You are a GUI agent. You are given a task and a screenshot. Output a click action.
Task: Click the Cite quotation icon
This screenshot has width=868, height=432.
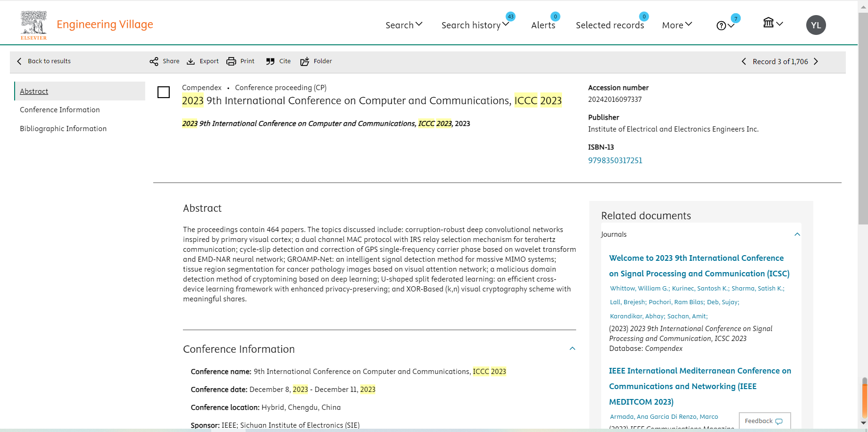(x=270, y=61)
